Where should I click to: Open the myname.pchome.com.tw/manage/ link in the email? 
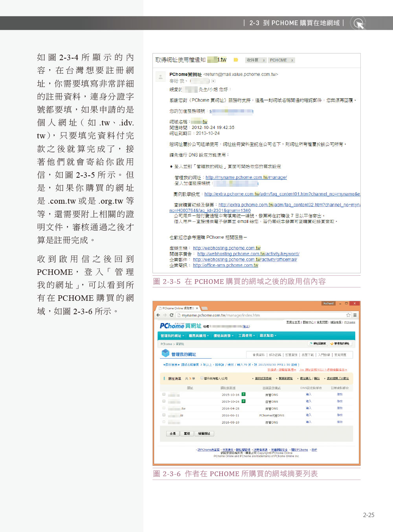(x=246, y=177)
